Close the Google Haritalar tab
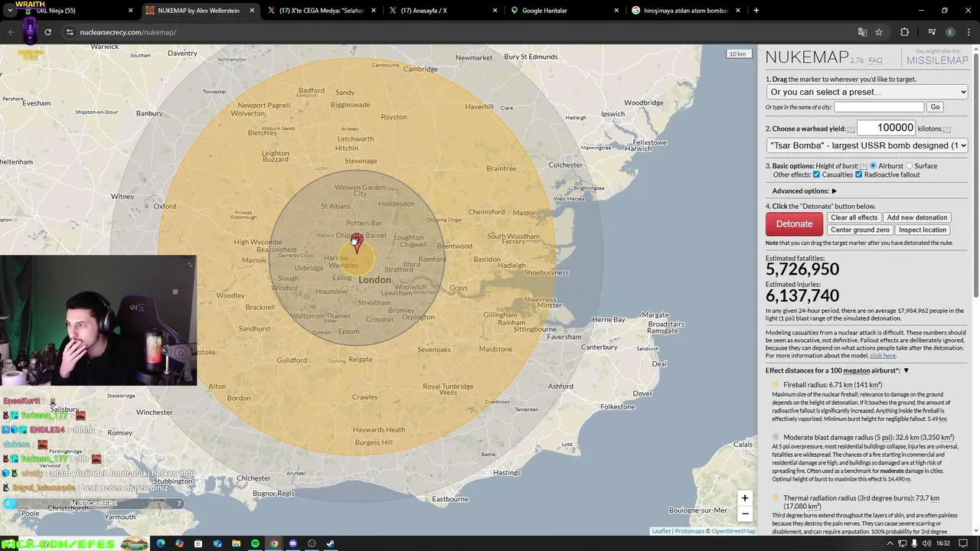The height and width of the screenshot is (551, 980). tap(616, 11)
